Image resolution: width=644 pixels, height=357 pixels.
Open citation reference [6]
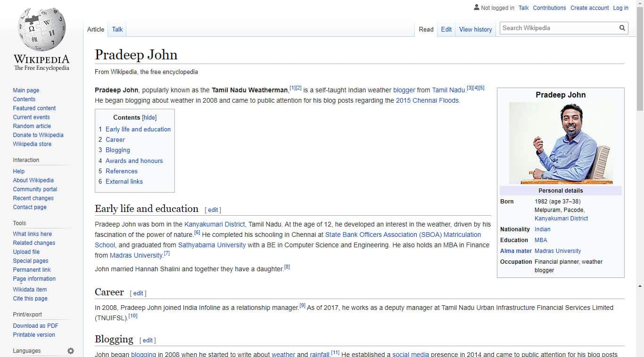[197, 233]
